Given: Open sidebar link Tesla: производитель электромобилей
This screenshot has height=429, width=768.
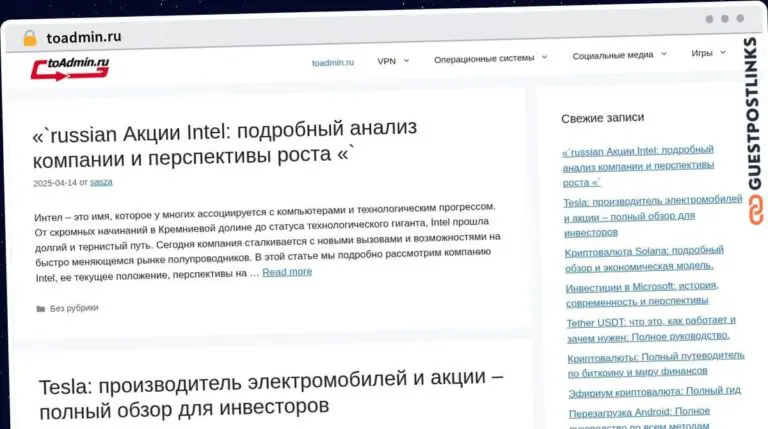Looking at the screenshot, I should point(652,216).
